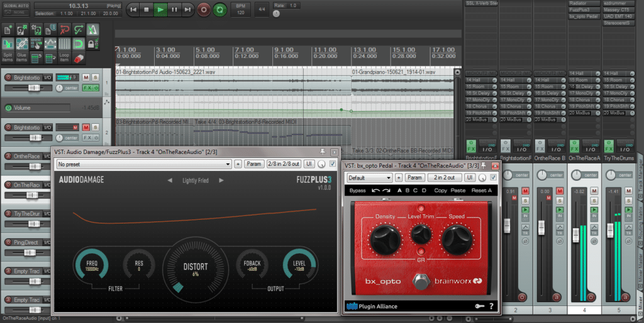Viewport: 644px width, 323px height.
Task: Toggle Move envelope points with items icon
Action: [x=50, y=43]
